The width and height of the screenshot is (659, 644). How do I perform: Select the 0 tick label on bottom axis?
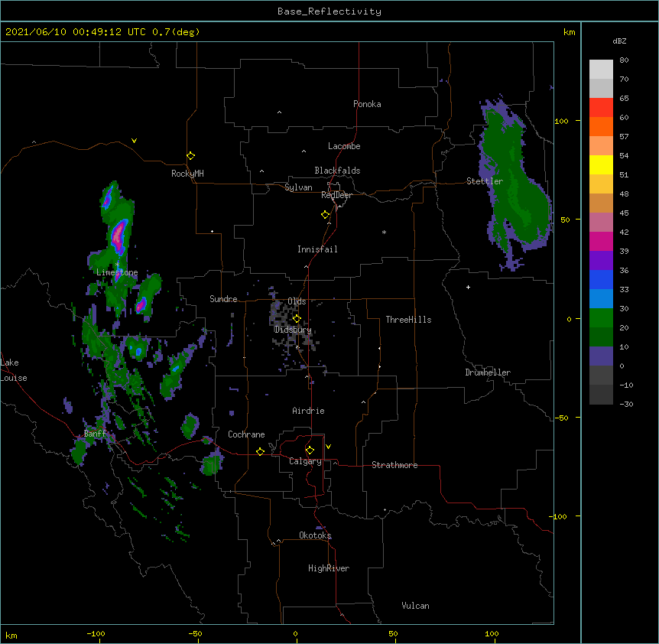[x=295, y=633]
